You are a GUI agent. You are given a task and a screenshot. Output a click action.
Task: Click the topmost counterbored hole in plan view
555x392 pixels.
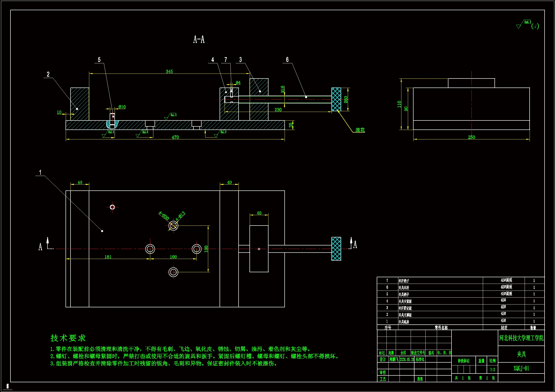173,226
